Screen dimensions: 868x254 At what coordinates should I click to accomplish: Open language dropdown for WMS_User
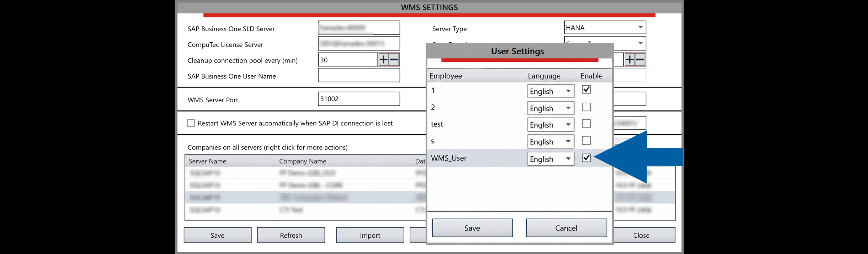(x=550, y=159)
